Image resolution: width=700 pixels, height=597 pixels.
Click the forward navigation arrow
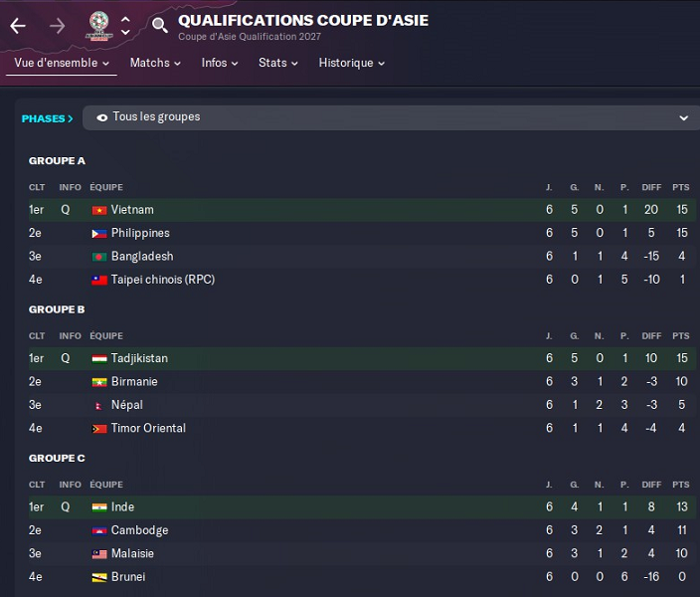(58, 26)
